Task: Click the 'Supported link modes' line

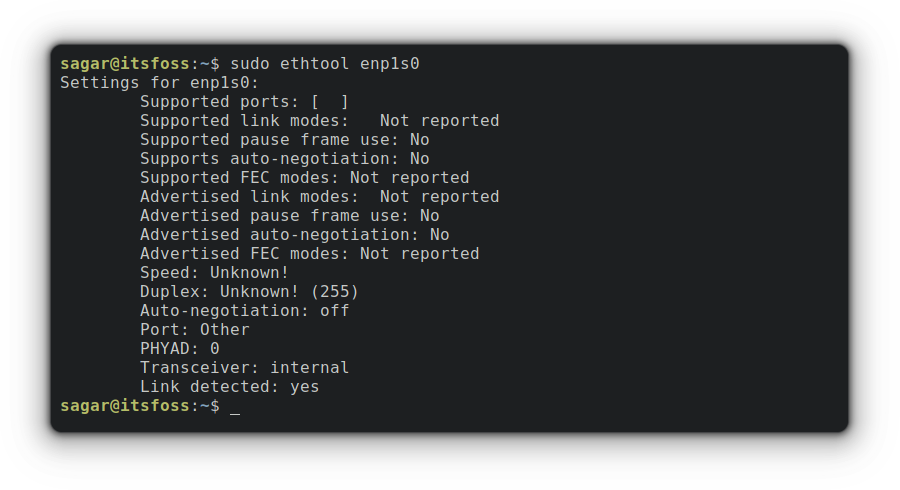Action: pyautogui.click(x=319, y=121)
